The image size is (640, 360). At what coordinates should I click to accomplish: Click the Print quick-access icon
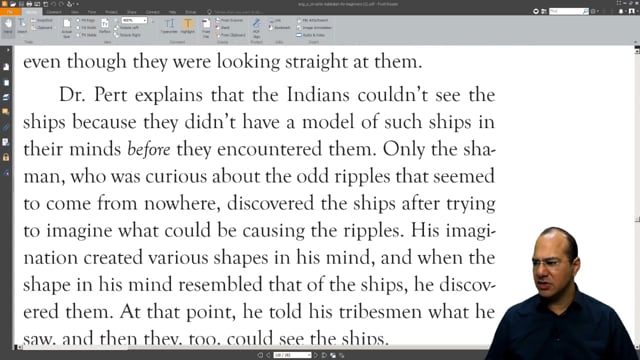(x=29, y=4)
